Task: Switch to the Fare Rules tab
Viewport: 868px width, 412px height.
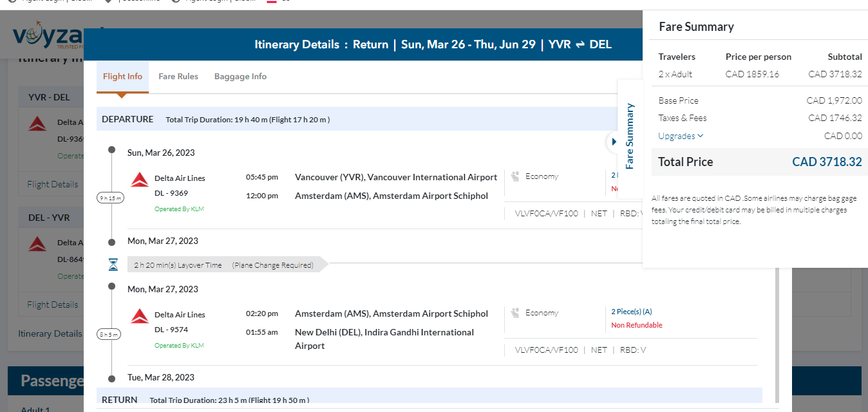Action: coord(178,77)
